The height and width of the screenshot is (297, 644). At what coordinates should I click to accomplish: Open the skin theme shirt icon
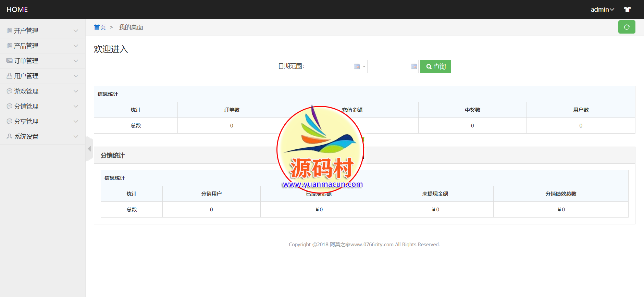coord(627,10)
